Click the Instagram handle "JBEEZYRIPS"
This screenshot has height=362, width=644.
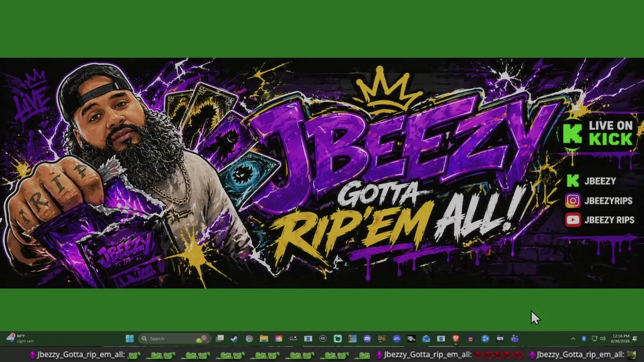click(x=608, y=201)
